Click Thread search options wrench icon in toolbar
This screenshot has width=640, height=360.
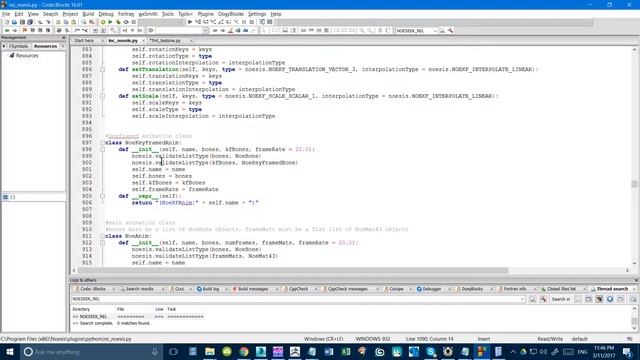pos(450,31)
